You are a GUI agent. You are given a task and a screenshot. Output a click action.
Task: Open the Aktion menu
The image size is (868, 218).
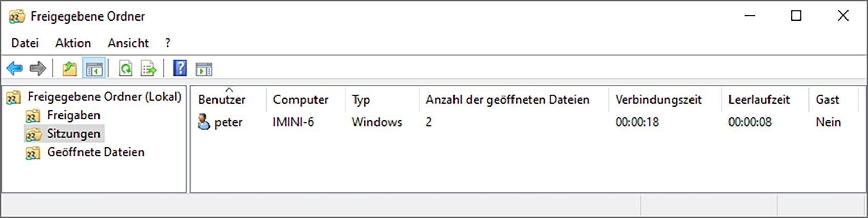pos(73,43)
